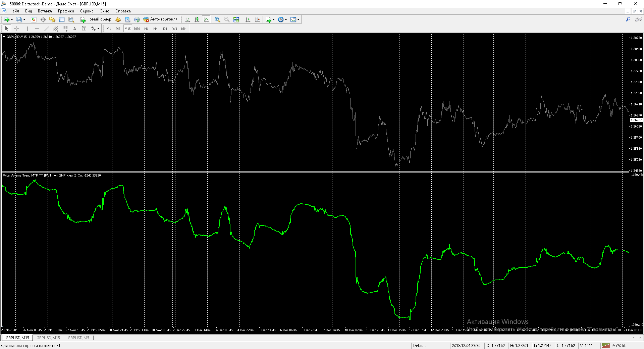Click the Periods clock icon
Viewport: 644px width, 349px height.
coord(281,19)
